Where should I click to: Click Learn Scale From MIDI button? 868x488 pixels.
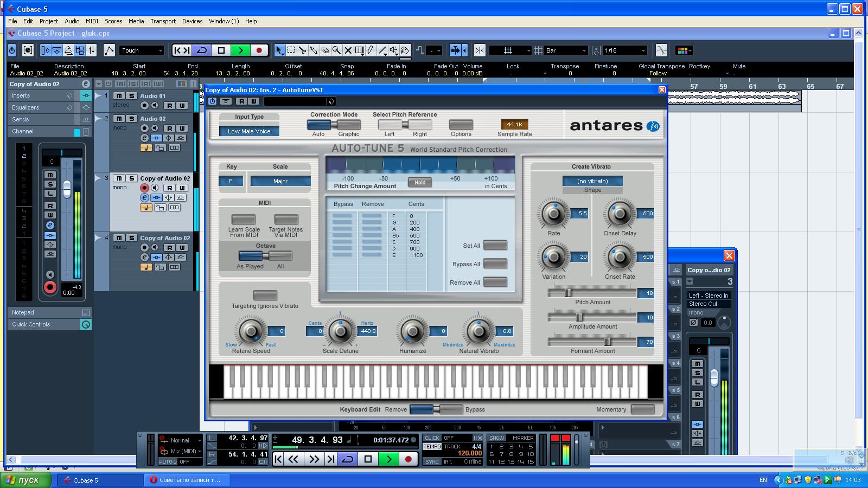click(x=244, y=220)
